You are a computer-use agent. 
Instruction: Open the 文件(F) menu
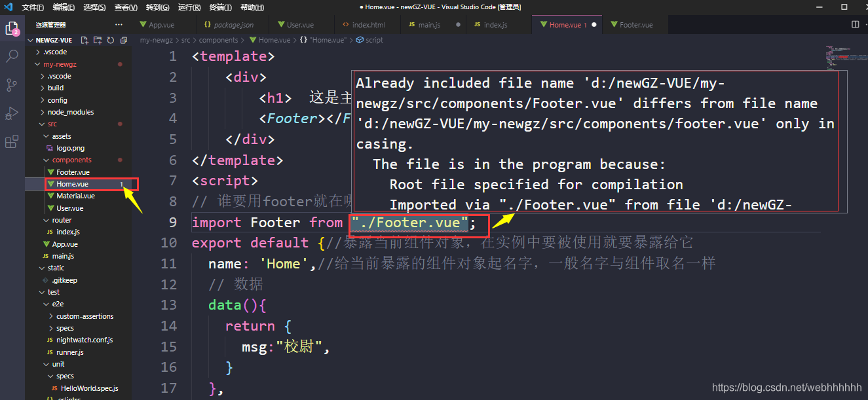click(x=33, y=7)
